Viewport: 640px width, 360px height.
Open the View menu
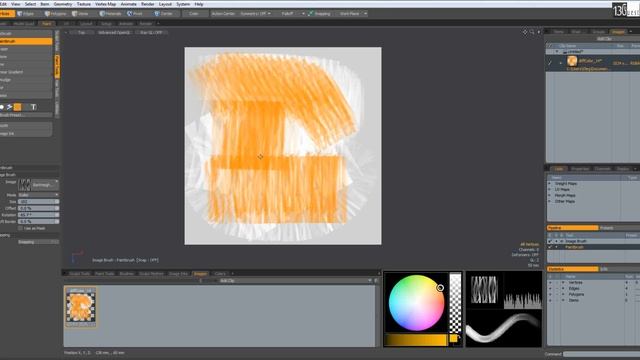(x=16, y=4)
